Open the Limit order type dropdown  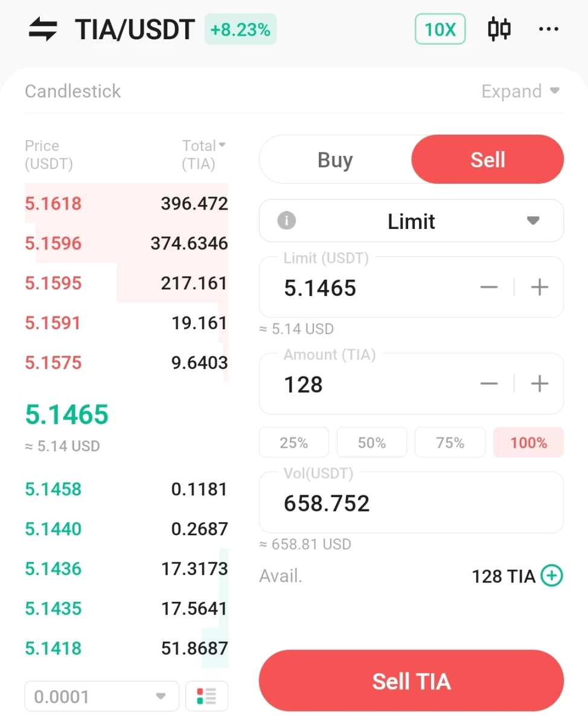click(412, 221)
